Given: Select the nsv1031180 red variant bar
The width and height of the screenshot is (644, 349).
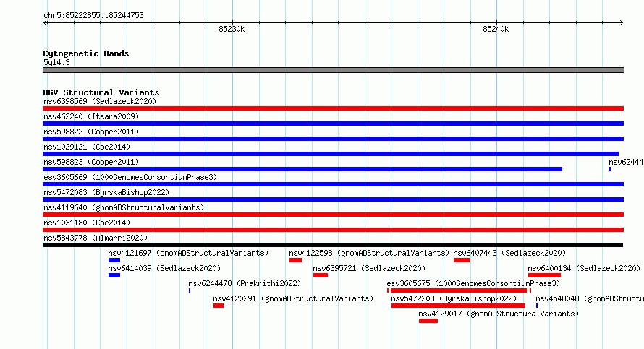Looking at the screenshot, I should click(333, 230).
